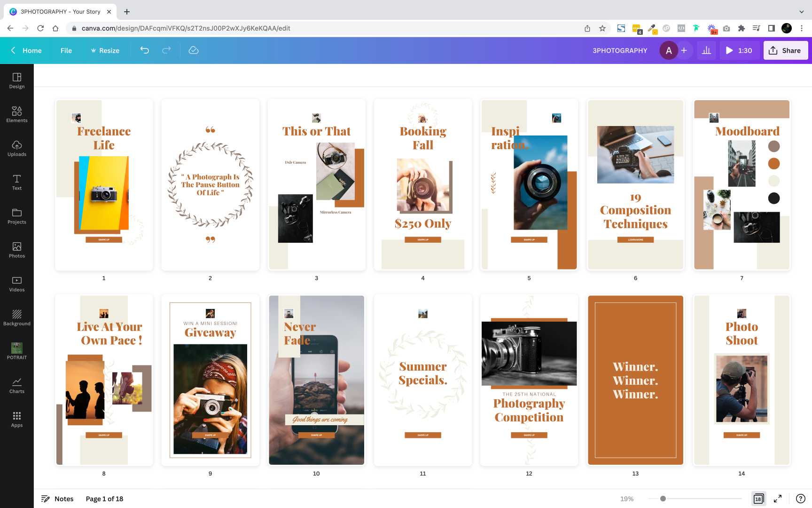The width and height of the screenshot is (812, 508).
Task: Toggle fullscreen mode
Action: [x=778, y=499]
